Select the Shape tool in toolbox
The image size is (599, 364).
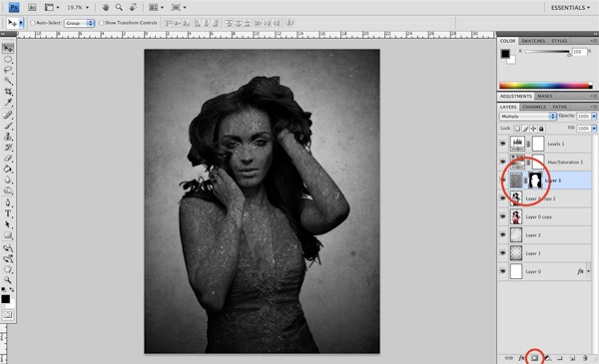(8, 235)
